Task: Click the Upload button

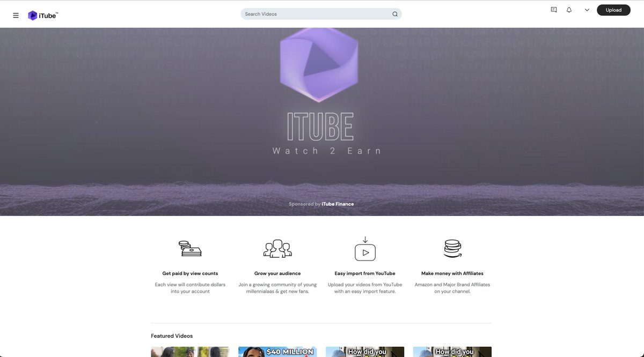Action: [613, 10]
